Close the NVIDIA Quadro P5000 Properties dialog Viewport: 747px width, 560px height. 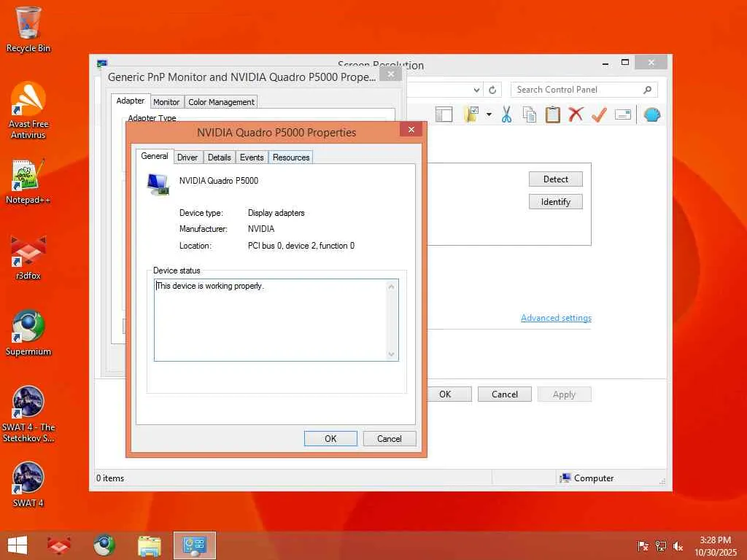coord(411,130)
